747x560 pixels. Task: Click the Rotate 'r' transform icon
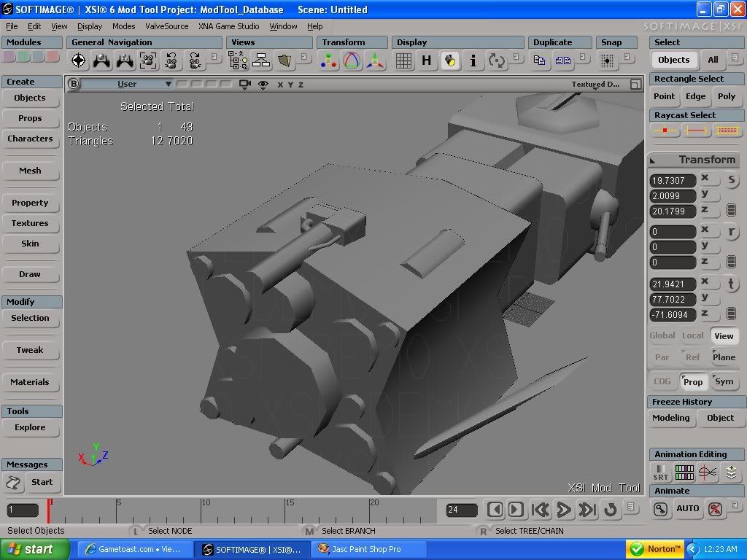click(x=731, y=232)
